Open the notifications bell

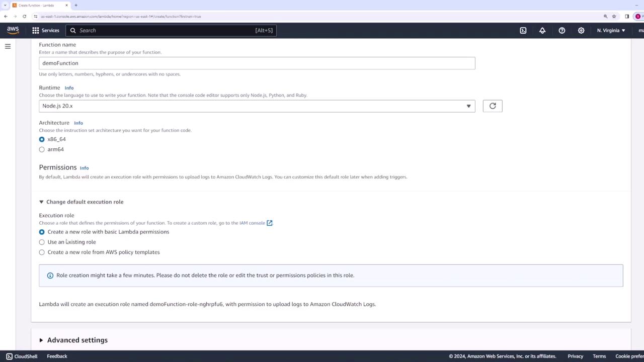click(x=542, y=30)
